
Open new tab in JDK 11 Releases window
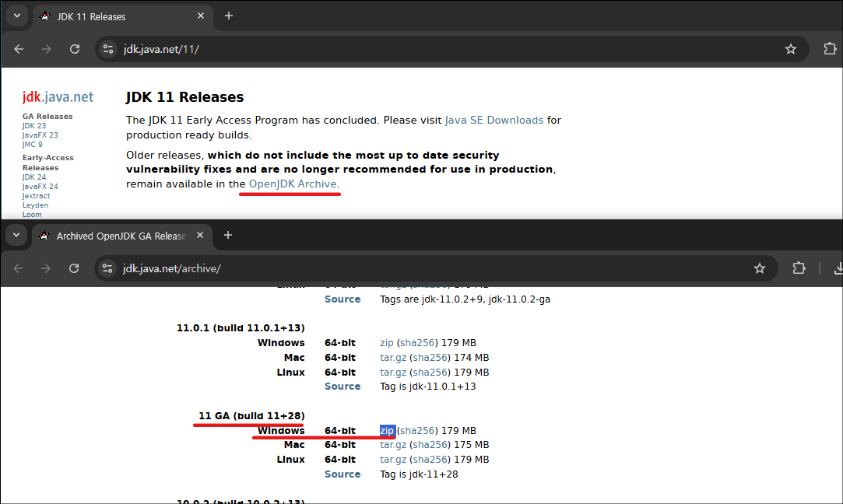[x=229, y=16]
